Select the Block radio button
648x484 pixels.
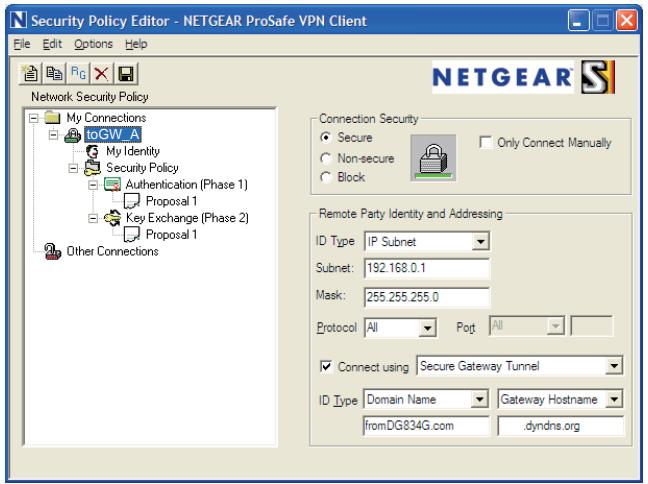click(x=326, y=177)
